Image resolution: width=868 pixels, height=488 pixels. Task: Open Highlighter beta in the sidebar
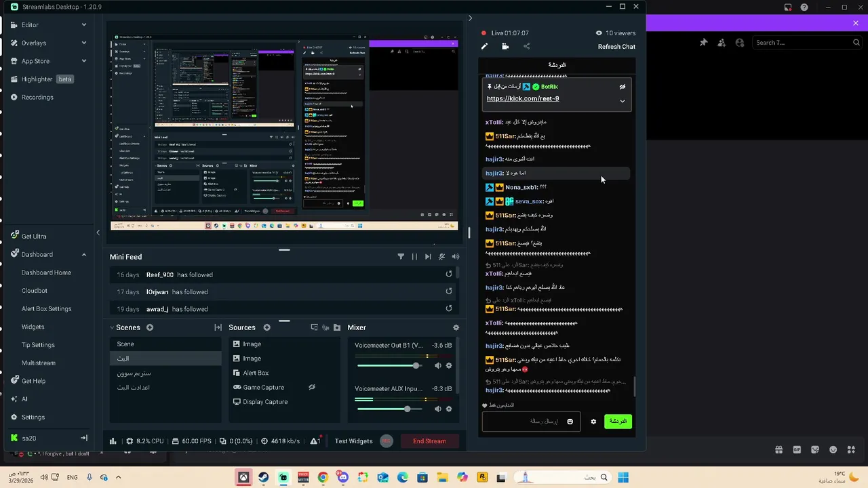pos(41,79)
